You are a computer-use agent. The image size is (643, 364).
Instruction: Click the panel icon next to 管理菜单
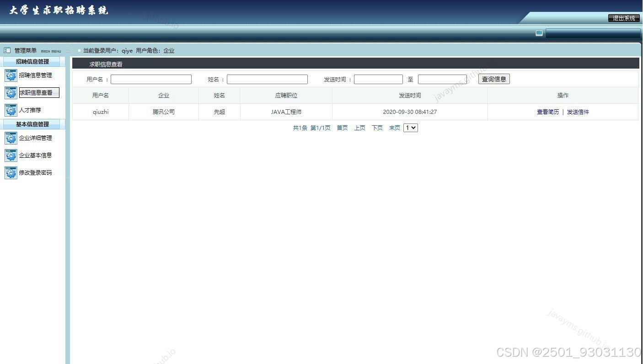(x=7, y=50)
